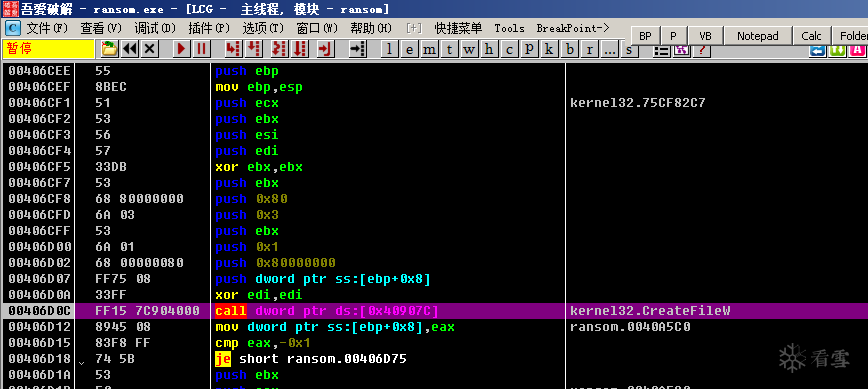Click the 暂停 paused status field
This screenshot has height=389, width=868.
(49, 49)
